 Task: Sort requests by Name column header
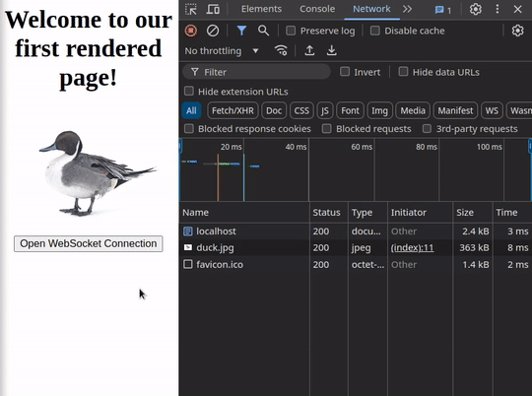coord(244,213)
